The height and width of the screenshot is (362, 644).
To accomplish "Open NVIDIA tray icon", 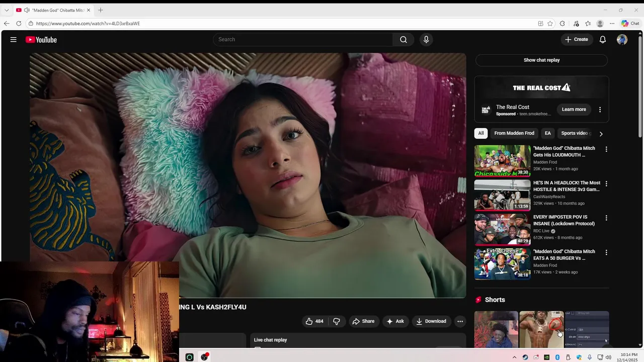I will (546, 357).
